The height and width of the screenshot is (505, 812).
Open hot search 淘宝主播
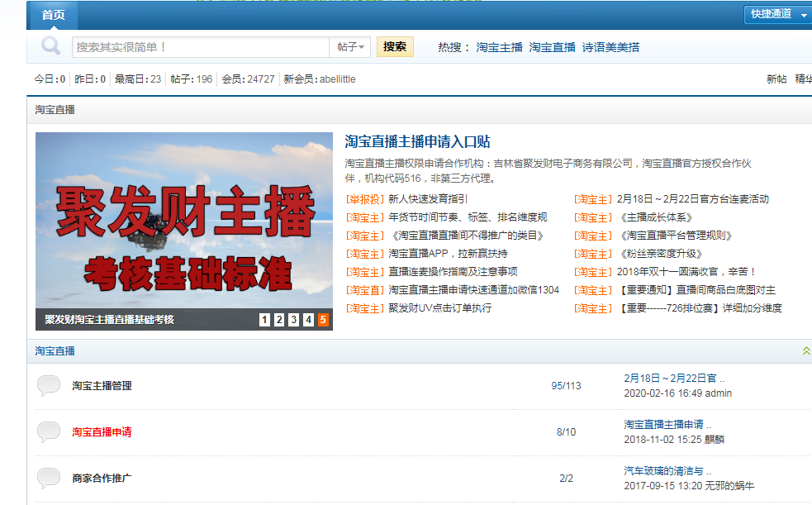(x=499, y=47)
